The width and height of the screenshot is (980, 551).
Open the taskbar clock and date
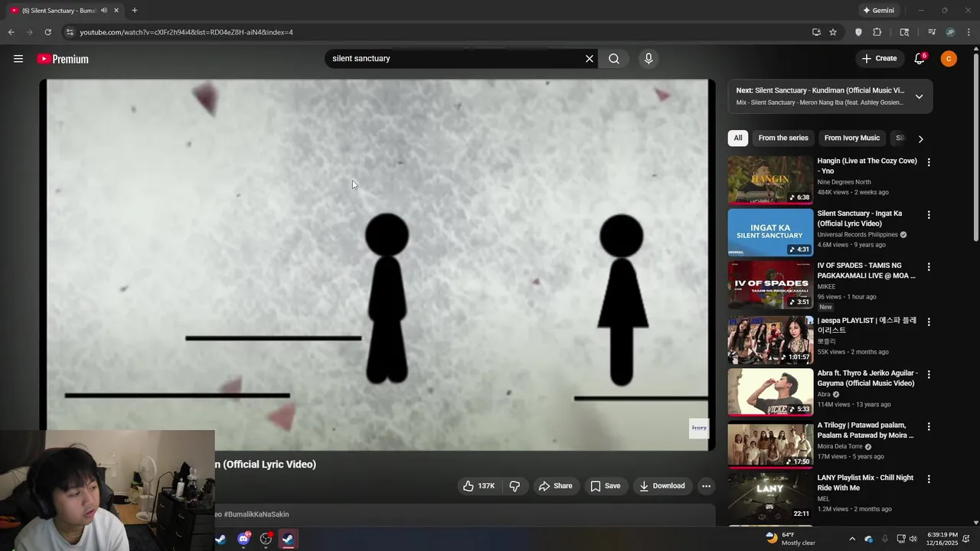(942, 539)
